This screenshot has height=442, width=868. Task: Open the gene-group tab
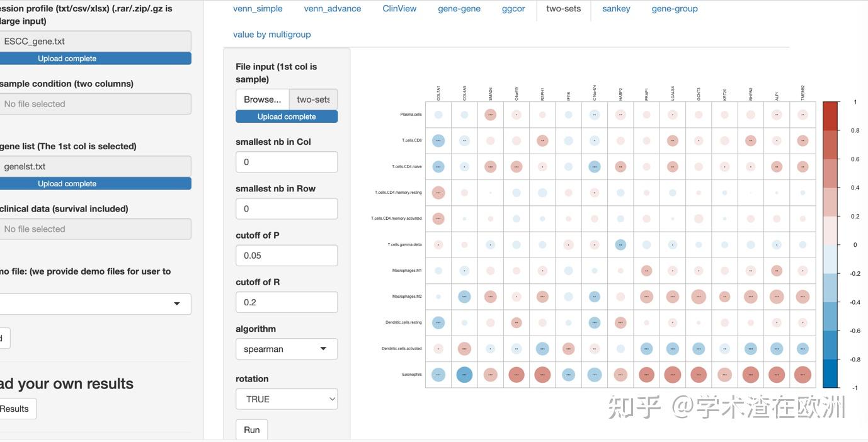pos(674,8)
